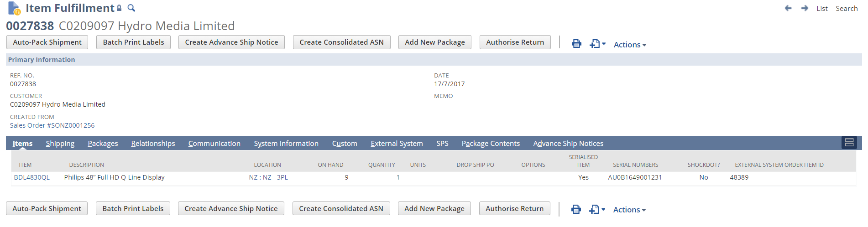Open the bottom Actions dropdown menu
The width and height of the screenshot is (868, 227).
(x=629, y=210)
